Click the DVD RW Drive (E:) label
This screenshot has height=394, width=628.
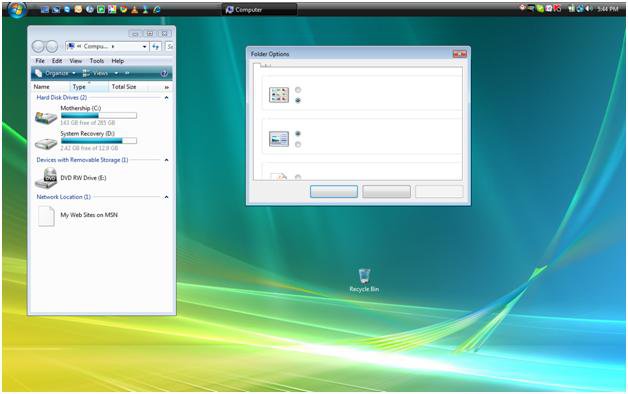point(83,178)
